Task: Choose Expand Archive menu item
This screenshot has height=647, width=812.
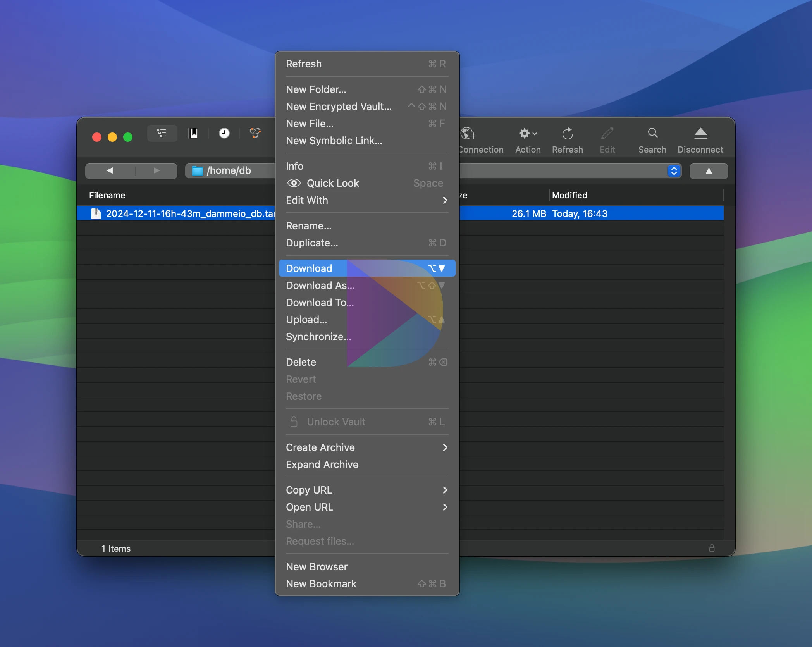Action: (x=367, y=465)
